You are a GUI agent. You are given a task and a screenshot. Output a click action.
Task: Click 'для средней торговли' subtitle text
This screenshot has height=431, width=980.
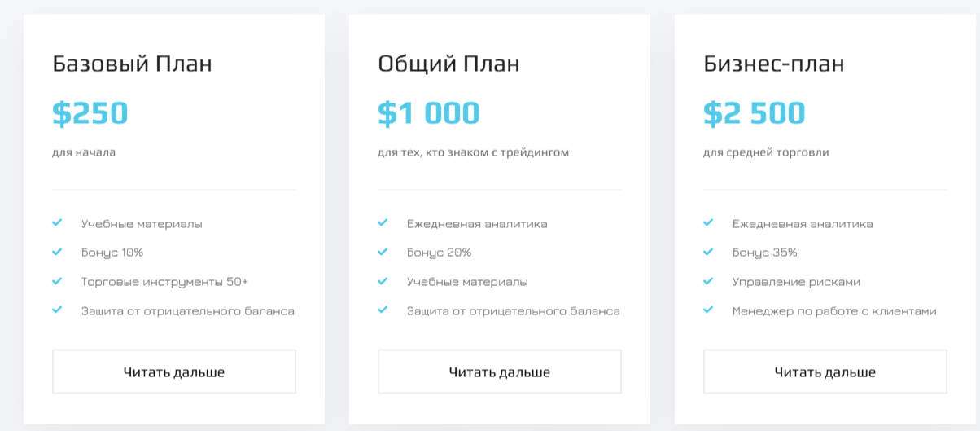tap(766, 152)
